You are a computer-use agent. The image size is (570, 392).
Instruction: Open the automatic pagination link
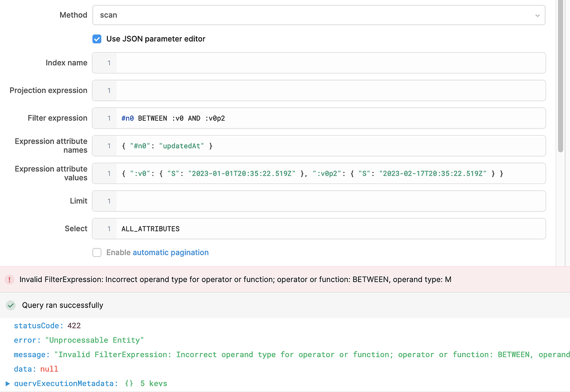point(170,252)
